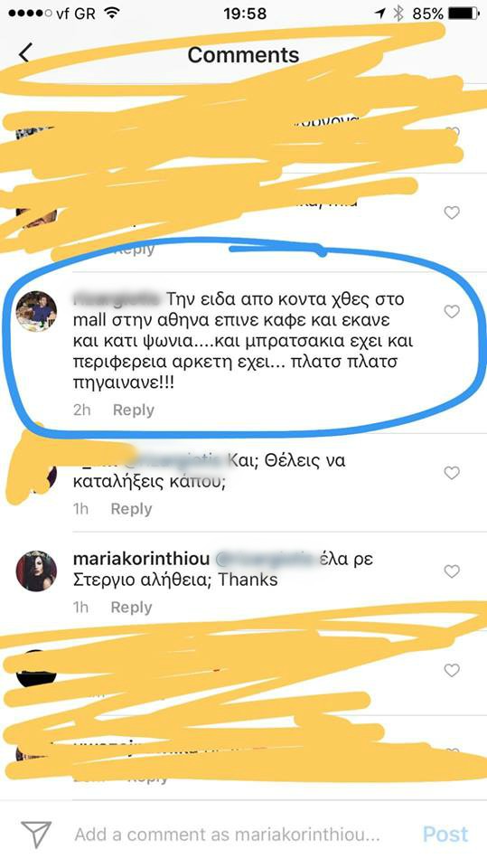Post the comment
Screen dimensions: 487x868
(x=445, y=835)
